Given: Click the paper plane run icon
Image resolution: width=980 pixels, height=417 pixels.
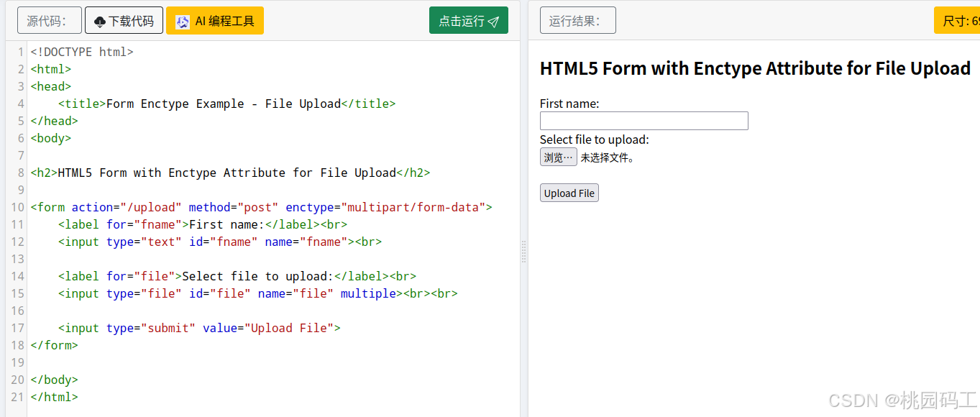Looking at the screenshot, I should click(x=493, y=22).
